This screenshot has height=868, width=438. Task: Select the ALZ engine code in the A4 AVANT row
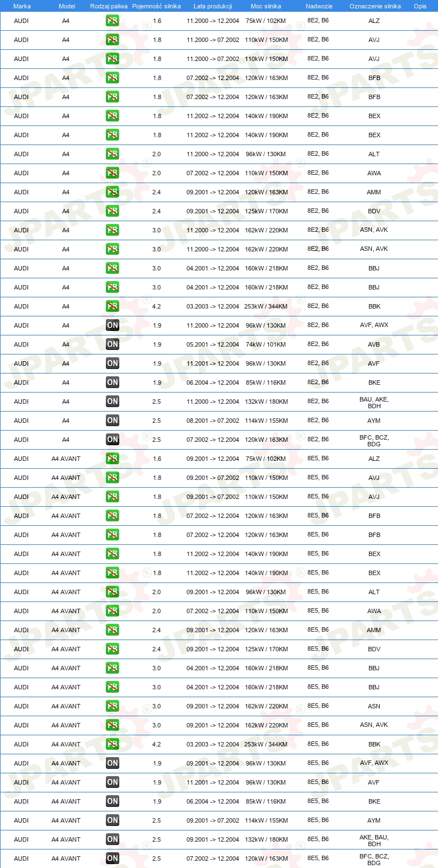[374, 459]
